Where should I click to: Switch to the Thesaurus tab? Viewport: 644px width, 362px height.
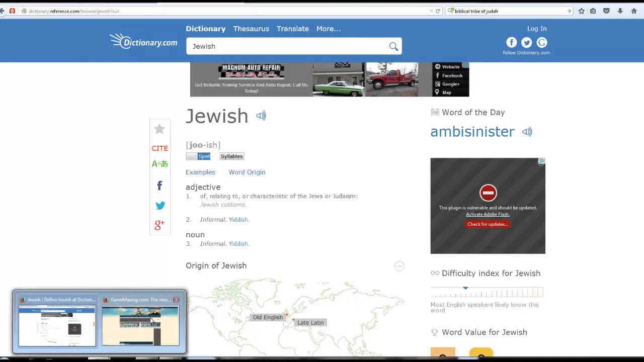tap(251, 29)
